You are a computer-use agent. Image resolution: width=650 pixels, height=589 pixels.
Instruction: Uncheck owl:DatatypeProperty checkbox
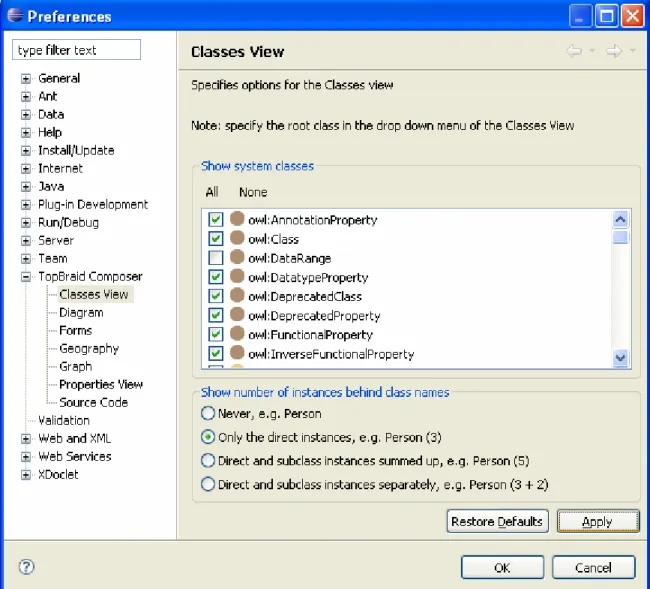coord(216,276)
